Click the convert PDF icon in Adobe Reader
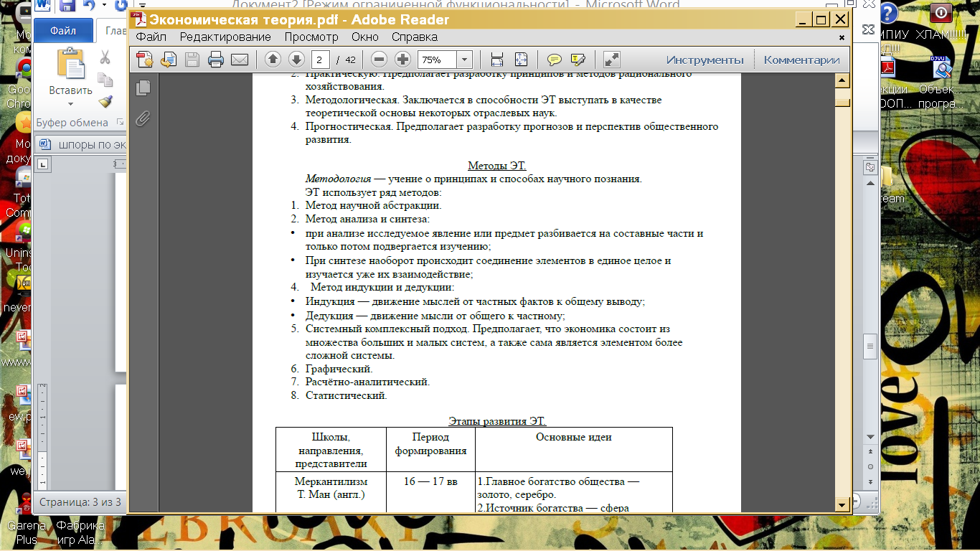980x551 pixels. (x=169, y=60)
